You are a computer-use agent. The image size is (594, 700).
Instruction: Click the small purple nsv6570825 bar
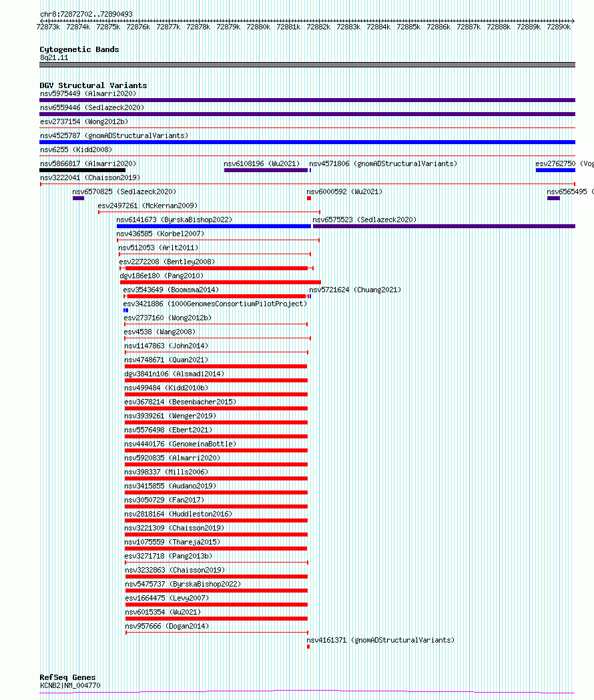tap(79, 198)
